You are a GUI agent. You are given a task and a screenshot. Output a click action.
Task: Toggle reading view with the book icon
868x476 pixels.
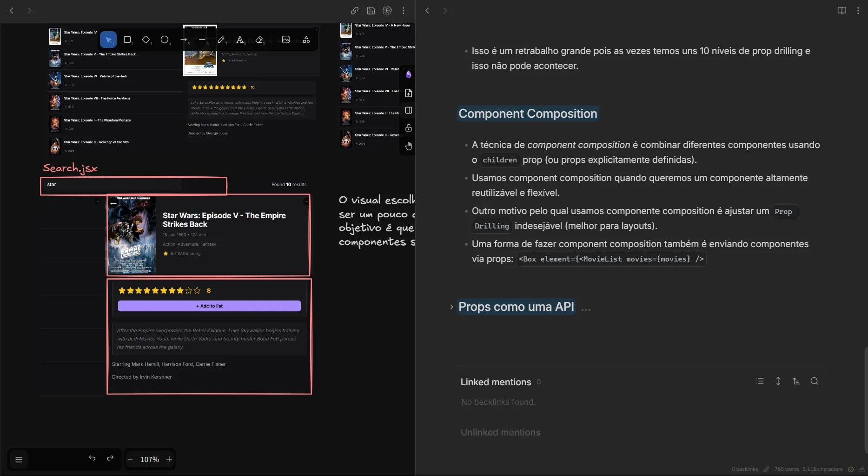842,11
